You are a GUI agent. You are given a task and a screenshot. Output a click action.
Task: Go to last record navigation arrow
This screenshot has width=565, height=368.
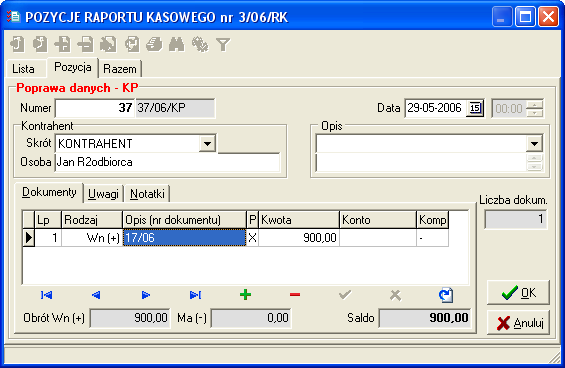point(195,295)
